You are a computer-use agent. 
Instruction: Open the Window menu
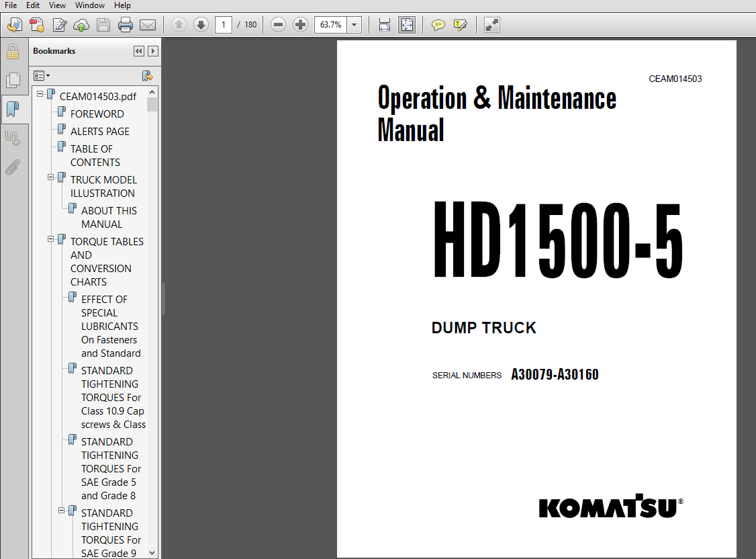90,5
